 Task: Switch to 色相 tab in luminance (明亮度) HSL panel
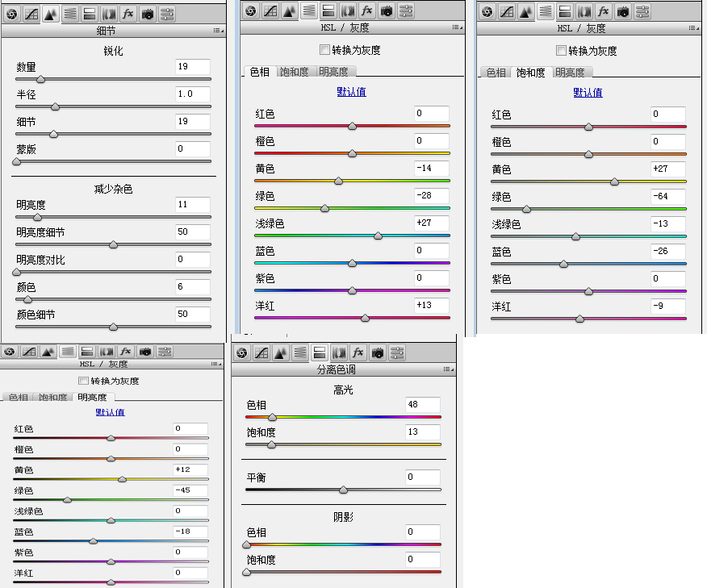(19, 397)
